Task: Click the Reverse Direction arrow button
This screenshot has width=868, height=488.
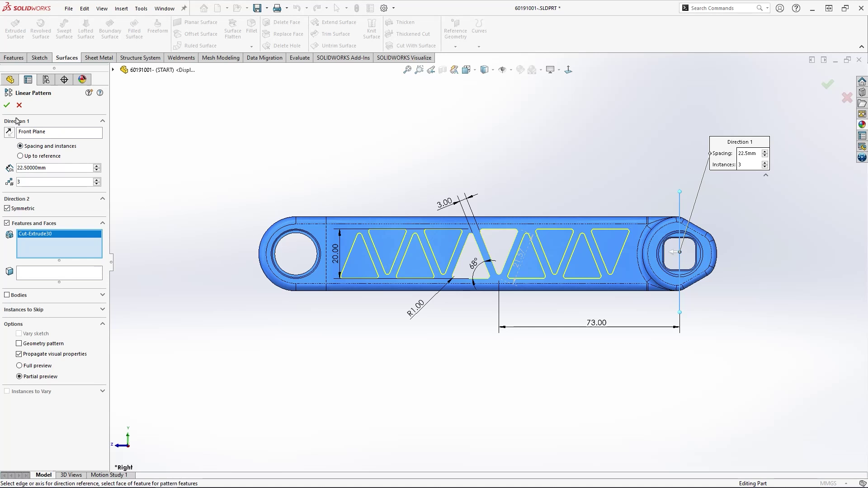Action: tap(9, 132)
